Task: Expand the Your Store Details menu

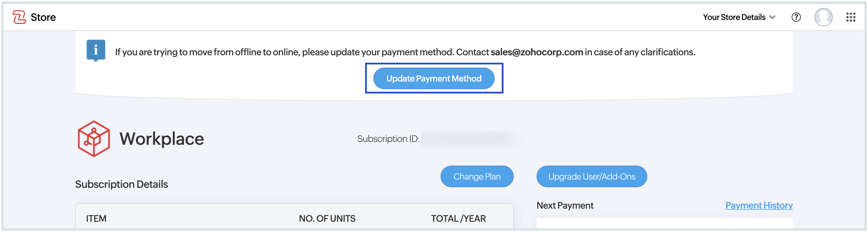Action: pyautogui.click(x=734, y=17)
